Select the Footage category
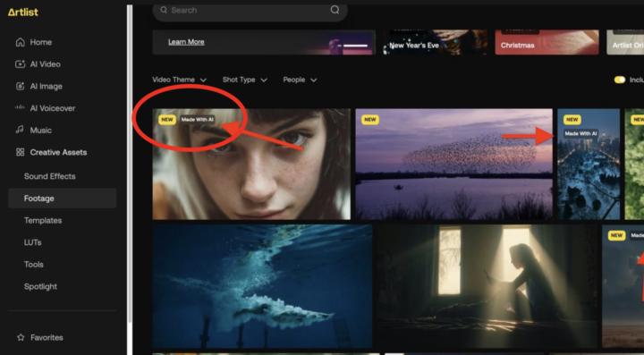This screenshot has height=355, width=644. click(x=62, y=199)
